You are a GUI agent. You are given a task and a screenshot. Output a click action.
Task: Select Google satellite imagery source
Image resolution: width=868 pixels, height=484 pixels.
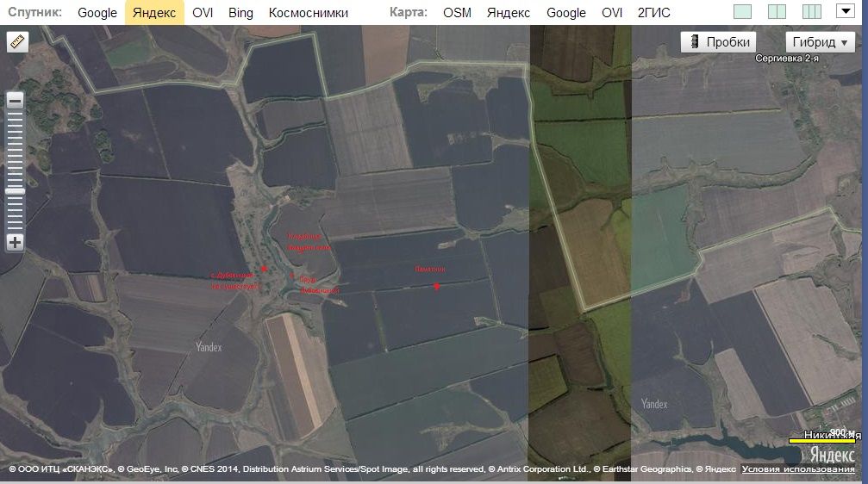(97, 13)
